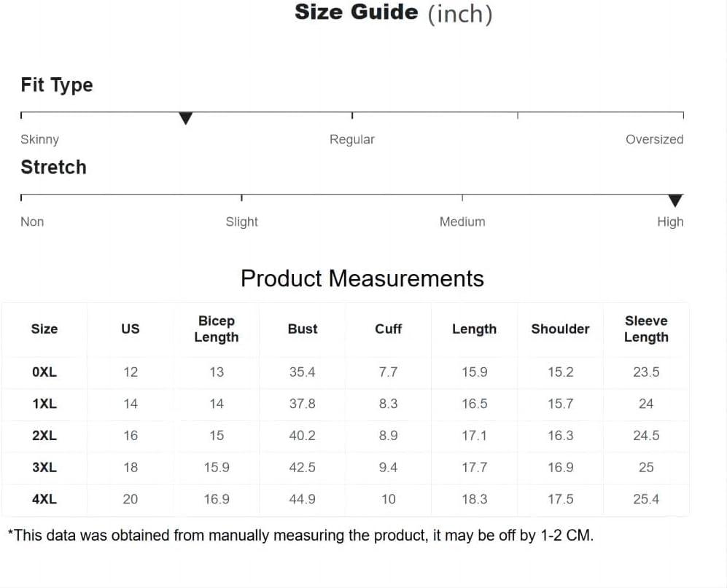Select the Regular fit label
This screenshot has width=727, height=588.
[352, 139]
